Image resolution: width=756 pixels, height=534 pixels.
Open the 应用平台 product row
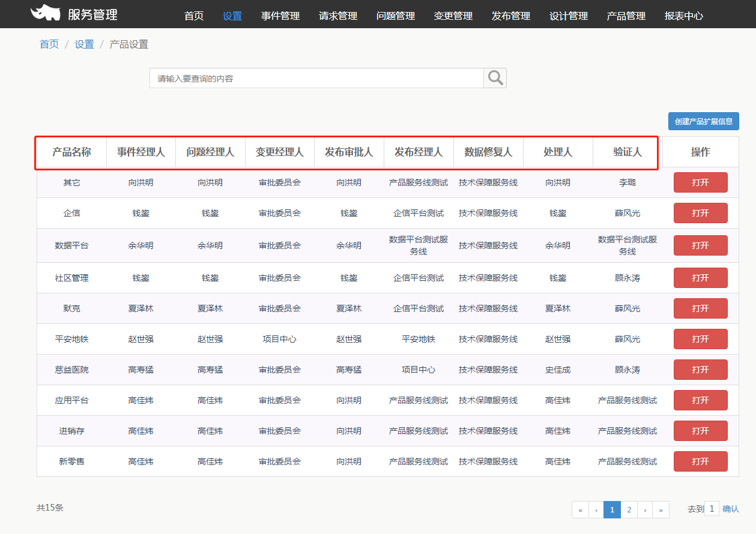tap(701, 400)
